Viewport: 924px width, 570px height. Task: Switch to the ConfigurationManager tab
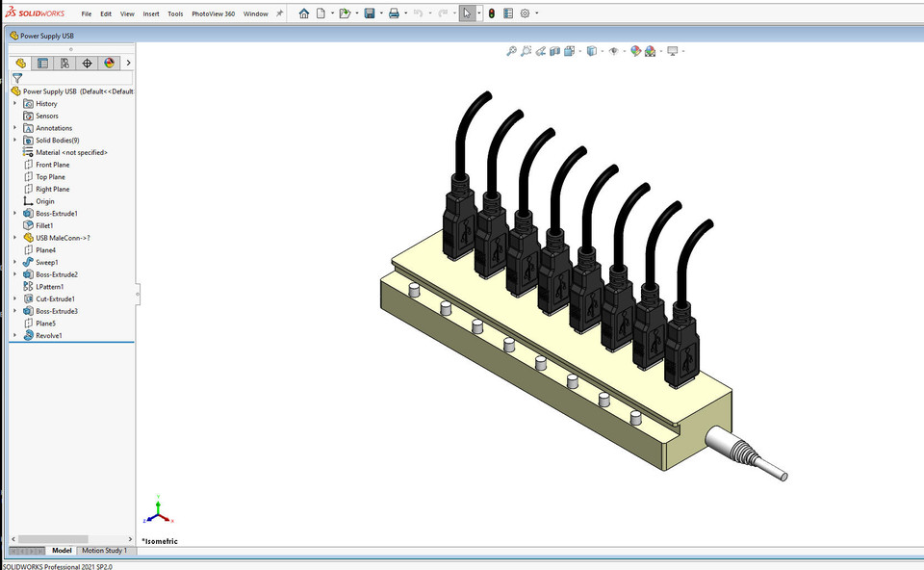click(x=64, y=63)
